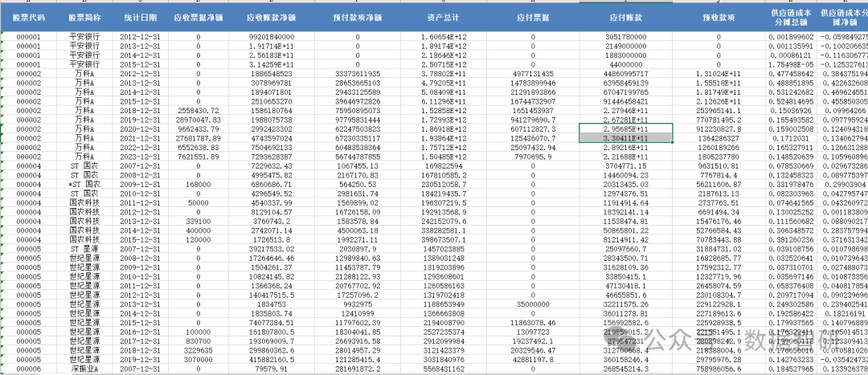This screenshot has height=375, width=868.
Task: Select the cell containing 27681787.89
Action: pos(199,138)
